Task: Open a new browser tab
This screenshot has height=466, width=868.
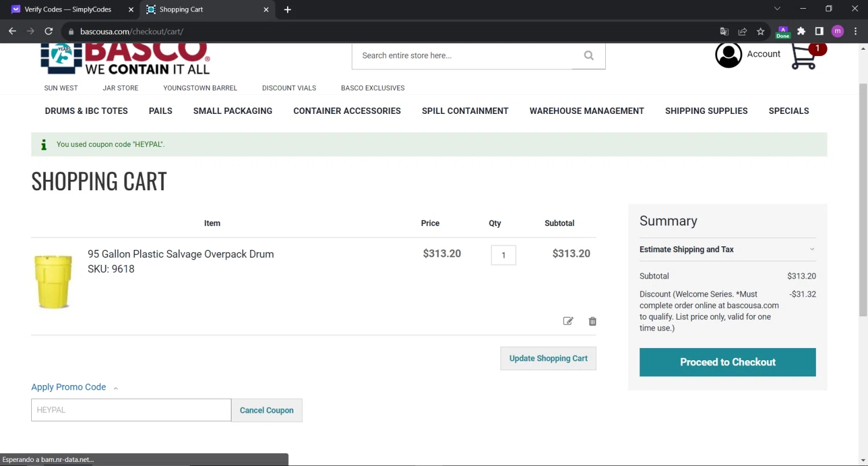Action: pos(288,9)
